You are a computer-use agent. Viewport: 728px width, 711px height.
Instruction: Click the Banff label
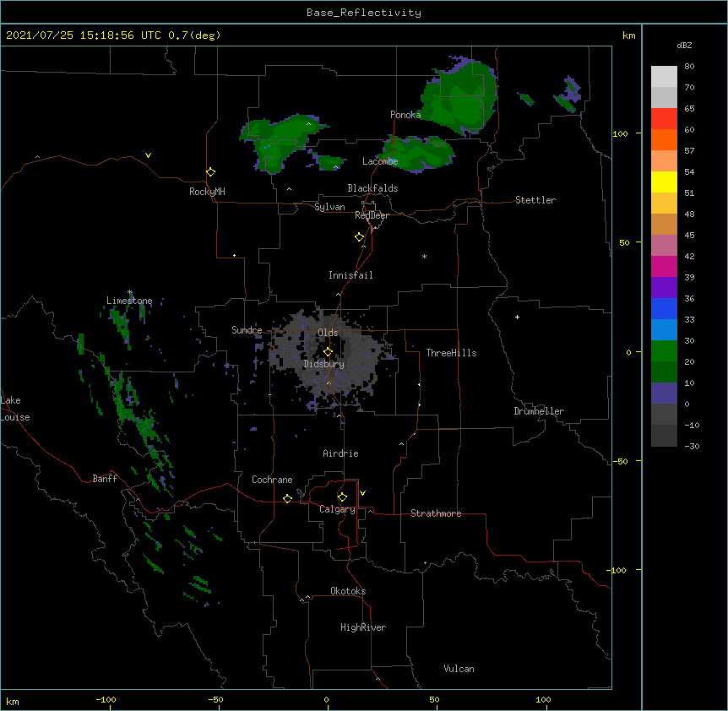105,479
